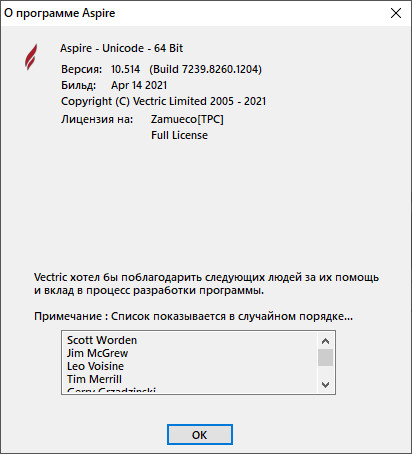Click the Примечание note about random order

[x=193, y=316]
